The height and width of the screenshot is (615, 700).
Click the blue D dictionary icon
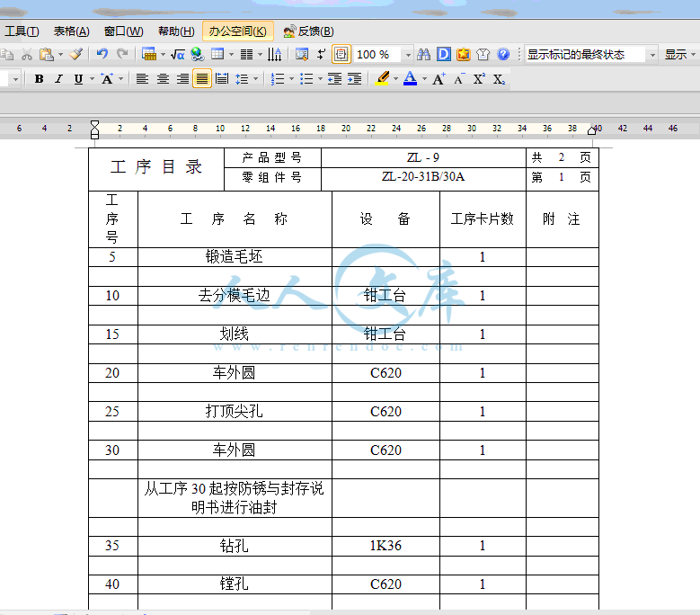[444, 55]
